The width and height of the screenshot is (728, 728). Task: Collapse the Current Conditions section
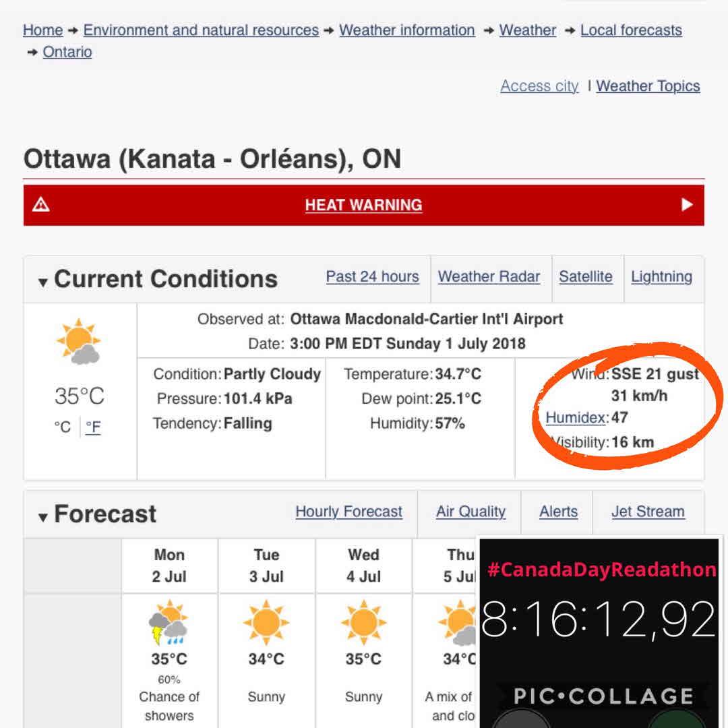pos(43,282)
